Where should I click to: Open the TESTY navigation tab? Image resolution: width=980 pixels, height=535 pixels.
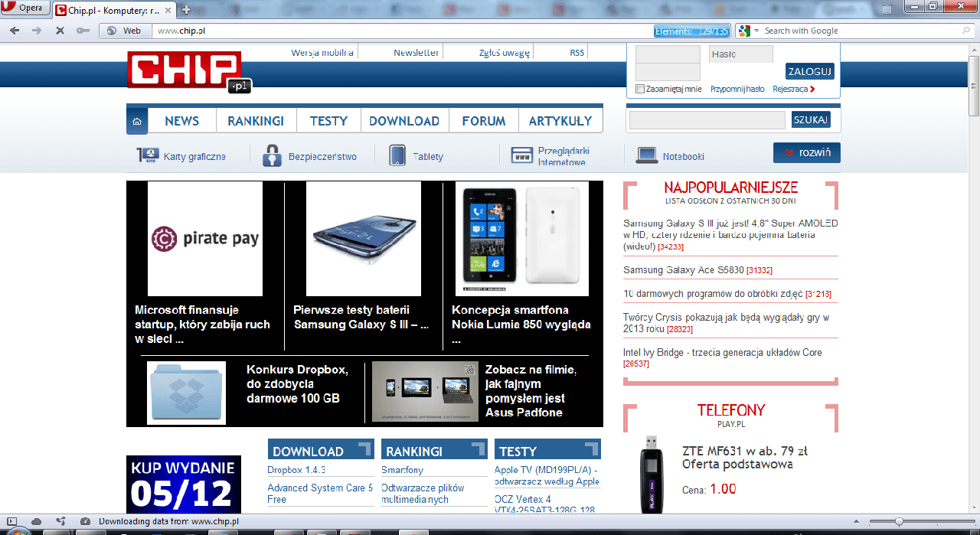(328, 121)
